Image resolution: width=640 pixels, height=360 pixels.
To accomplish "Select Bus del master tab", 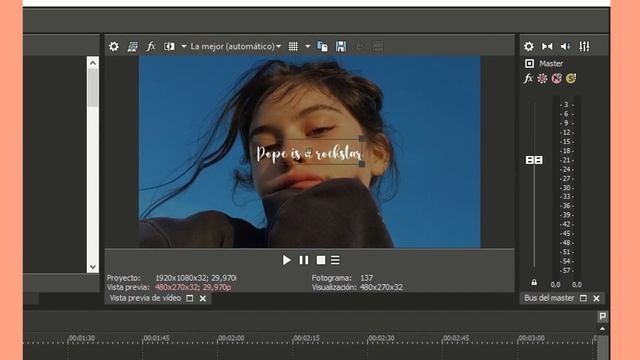I will click(x=549, y=298).
